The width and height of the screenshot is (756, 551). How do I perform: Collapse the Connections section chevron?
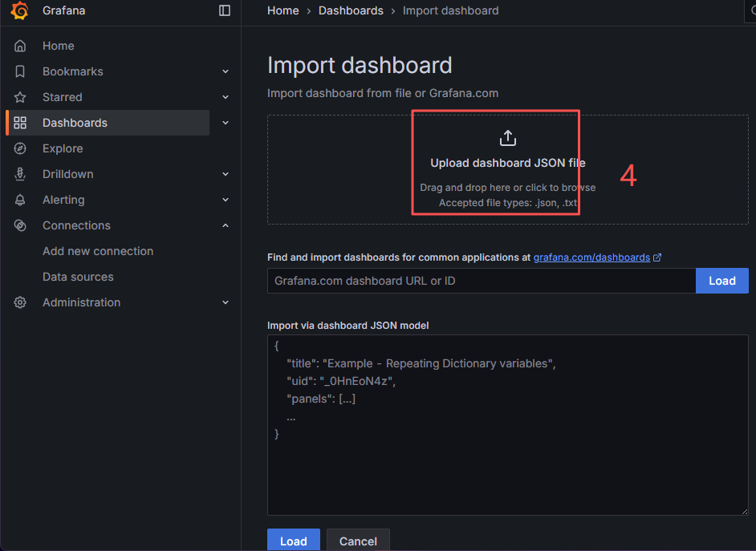pos(226,225)
